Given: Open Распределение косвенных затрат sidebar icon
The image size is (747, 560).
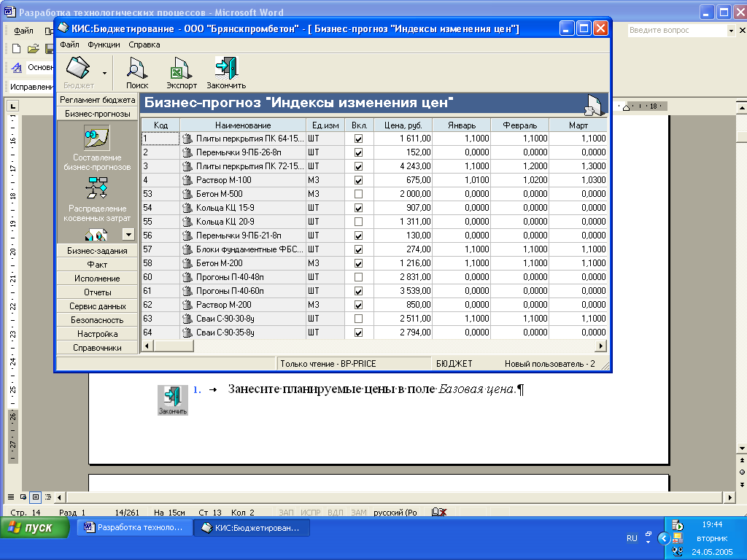Looking at the screenshot, I should (97, 188).
